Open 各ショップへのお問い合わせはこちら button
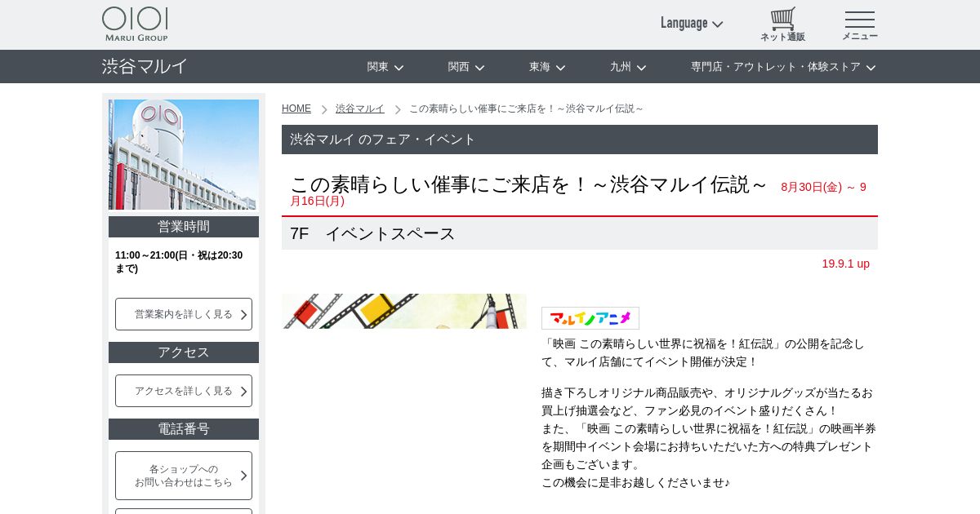 [184, 476]
